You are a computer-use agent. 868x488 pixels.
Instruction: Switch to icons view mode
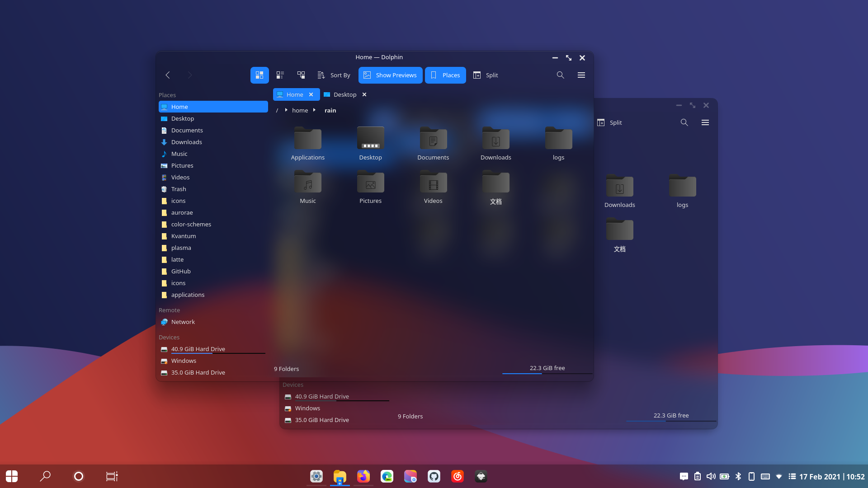[259, 75]
